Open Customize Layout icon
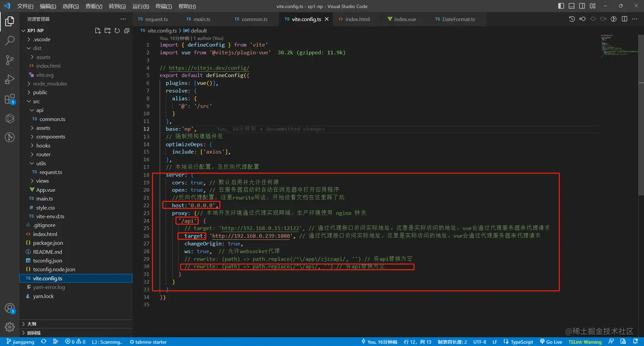 click(593, 6)
